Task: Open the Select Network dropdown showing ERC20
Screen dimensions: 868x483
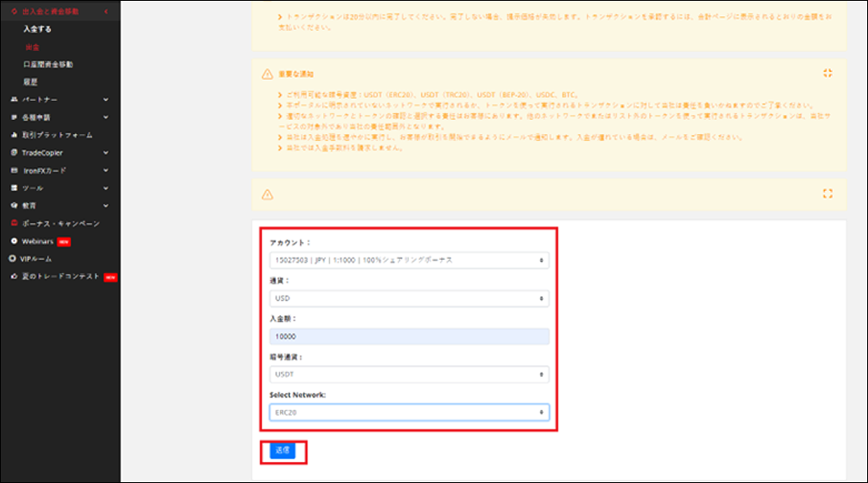Action: [408, 413]
